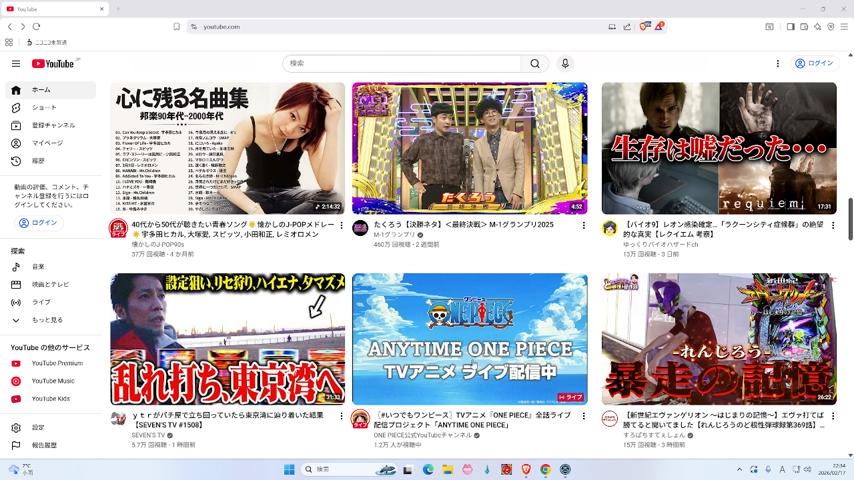Play the 乱れ打ち,東京湾へ thumbnail
Viewport: 854px width, 480px height.
228,339
